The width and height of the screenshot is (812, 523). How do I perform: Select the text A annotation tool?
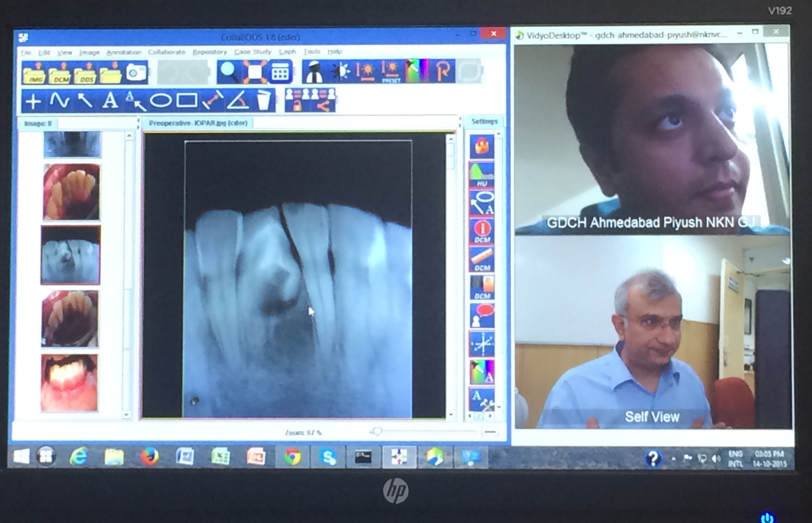111,101
